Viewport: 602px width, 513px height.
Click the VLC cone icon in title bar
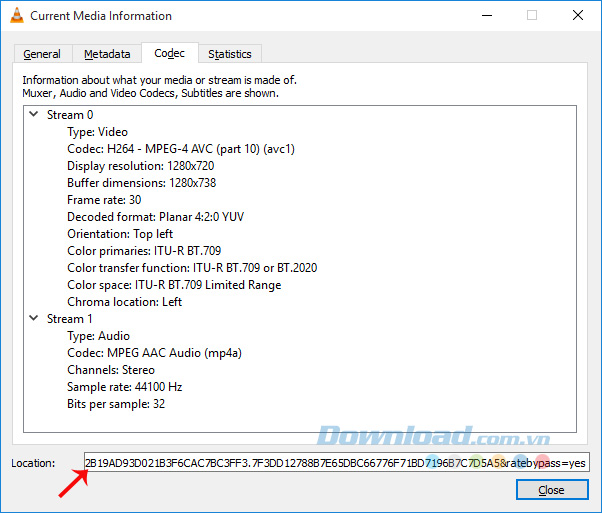click(15, 16)
